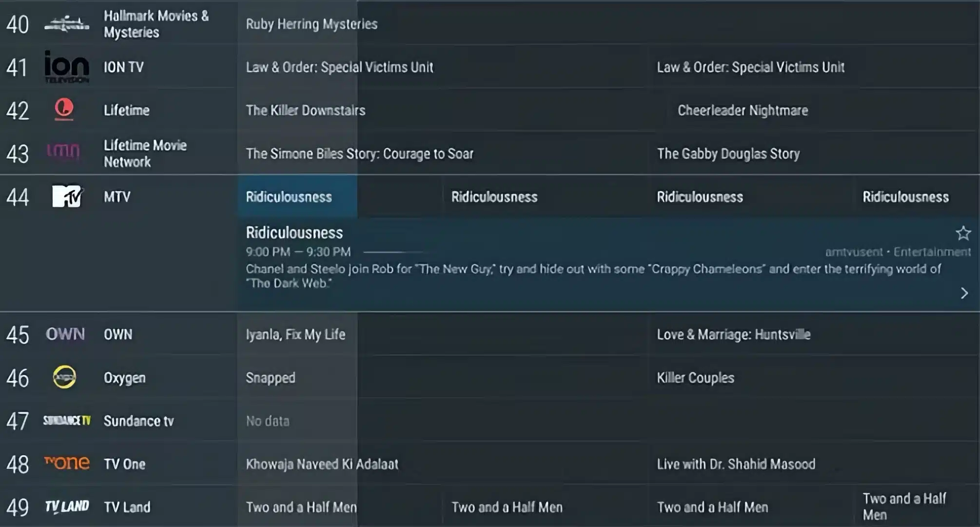Select Khowaja Naveed Ki Adalaat on TV One
The image size is (980, 527).
pyautogui.click(x=321, y=464)
